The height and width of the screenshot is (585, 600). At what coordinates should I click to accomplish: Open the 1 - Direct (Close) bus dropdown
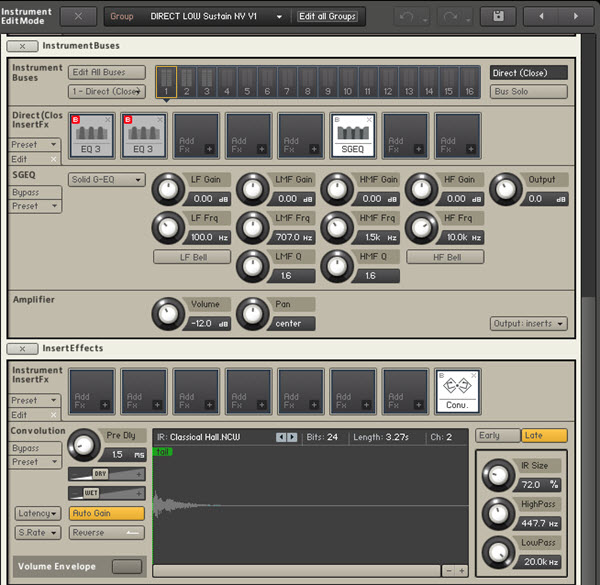pos(107,91)
